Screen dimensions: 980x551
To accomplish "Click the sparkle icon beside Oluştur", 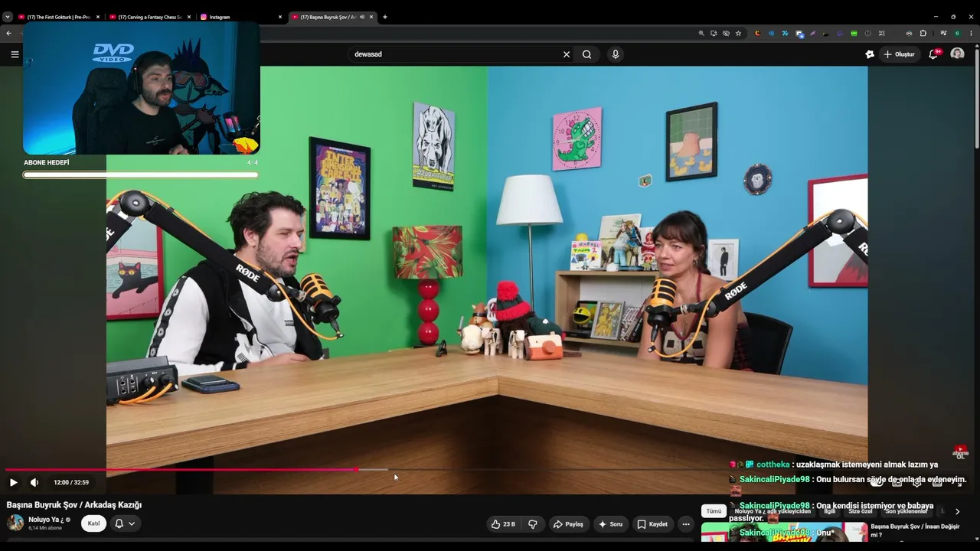I will 869,54.
